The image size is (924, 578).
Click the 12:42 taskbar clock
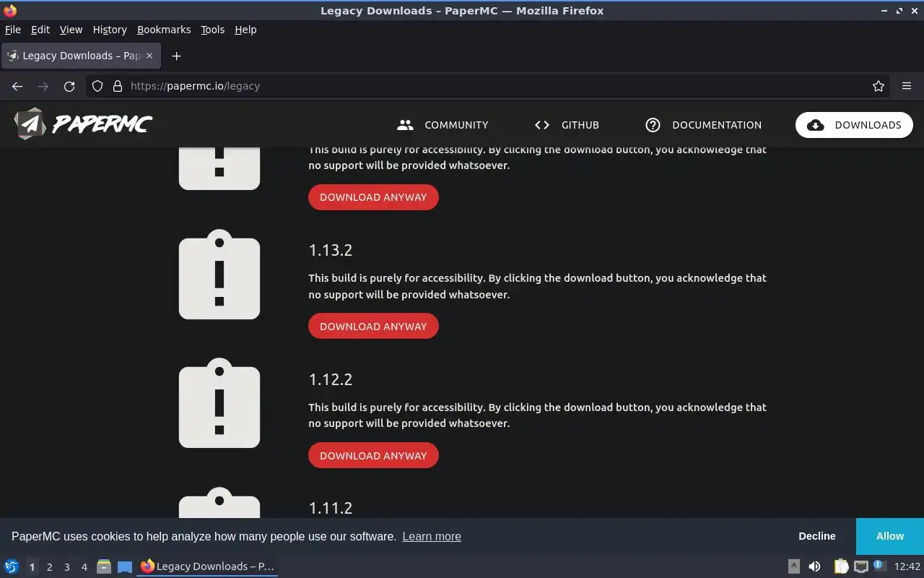click(x=907, y=566)
